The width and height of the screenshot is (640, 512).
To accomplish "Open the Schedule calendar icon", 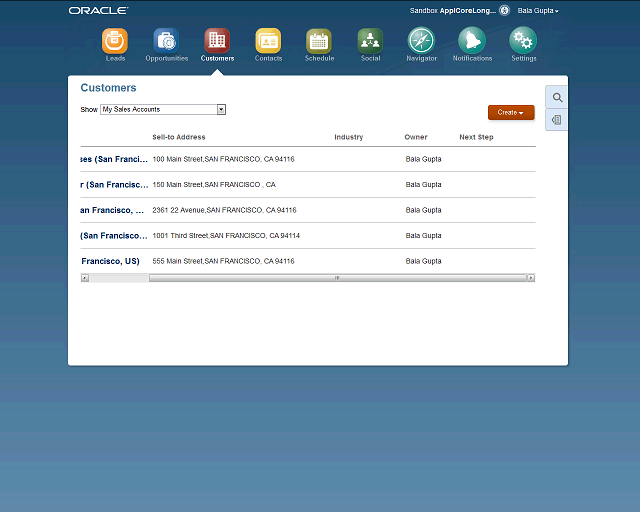I will tap(319, 41).
